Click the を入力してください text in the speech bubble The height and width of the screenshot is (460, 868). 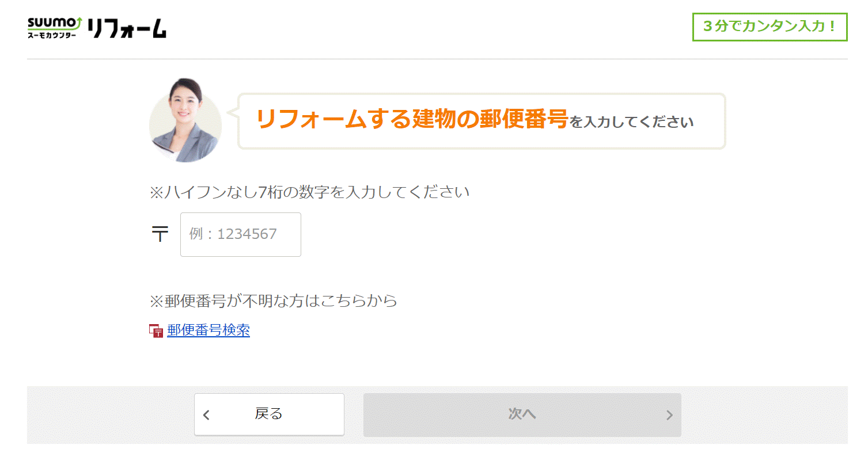pos(632,122)
